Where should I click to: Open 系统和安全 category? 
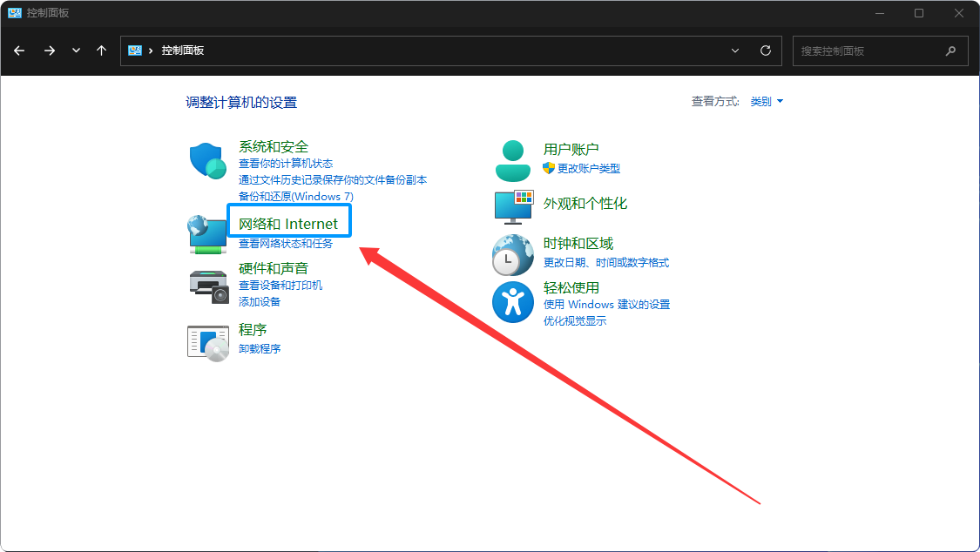pyautogui.click(x=274, y=147)
